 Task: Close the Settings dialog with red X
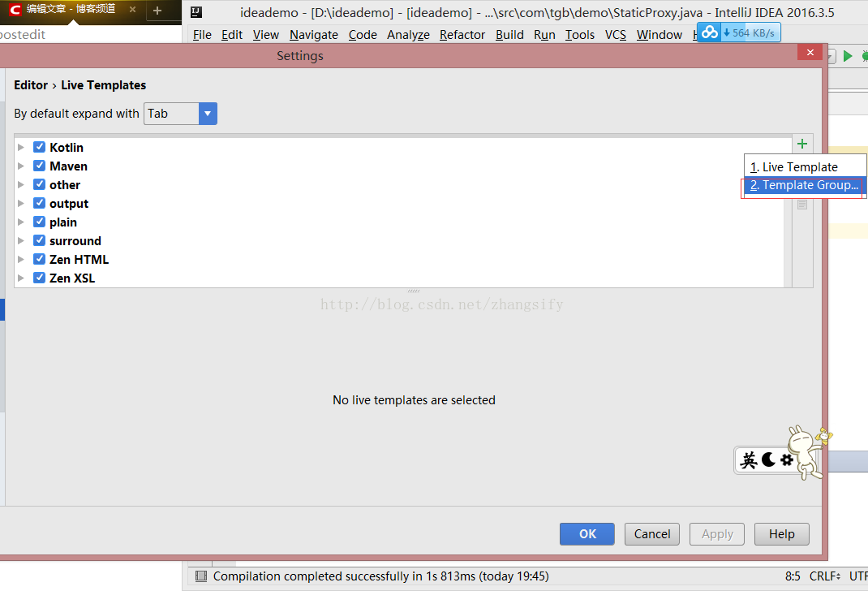pos(810,52)
